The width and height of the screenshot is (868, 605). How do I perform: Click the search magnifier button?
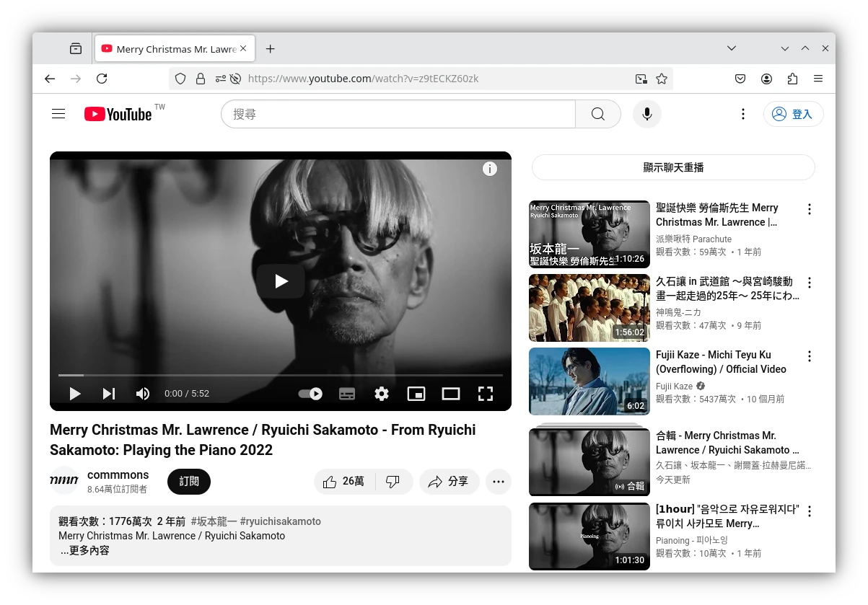click(598, 114)
